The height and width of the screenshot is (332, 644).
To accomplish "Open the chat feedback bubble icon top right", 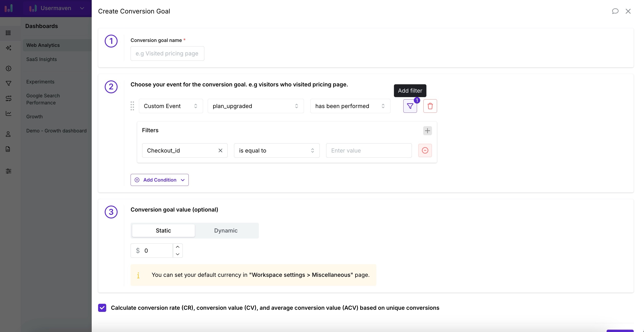I will (615, 11).
